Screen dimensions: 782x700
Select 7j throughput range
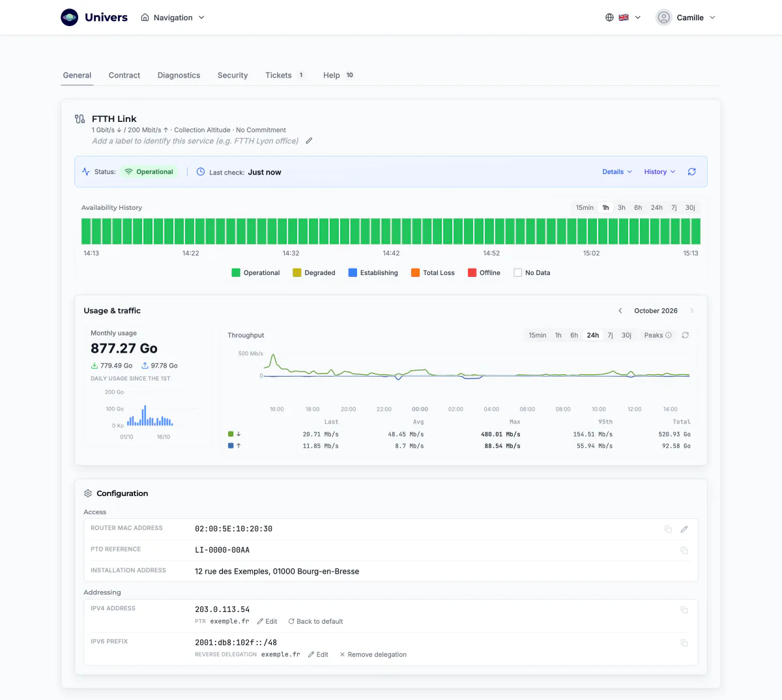click(x=611, y=336)
